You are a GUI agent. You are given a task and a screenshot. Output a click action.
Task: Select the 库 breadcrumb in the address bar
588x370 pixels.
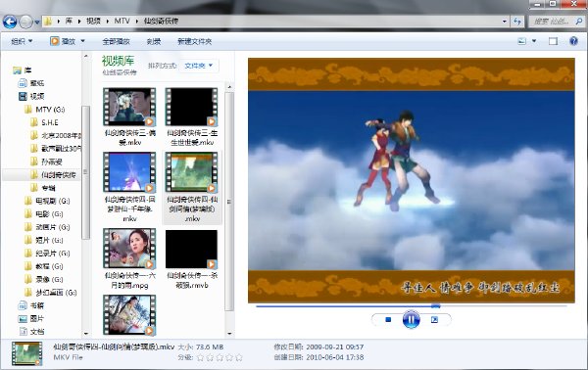[69, 21]
